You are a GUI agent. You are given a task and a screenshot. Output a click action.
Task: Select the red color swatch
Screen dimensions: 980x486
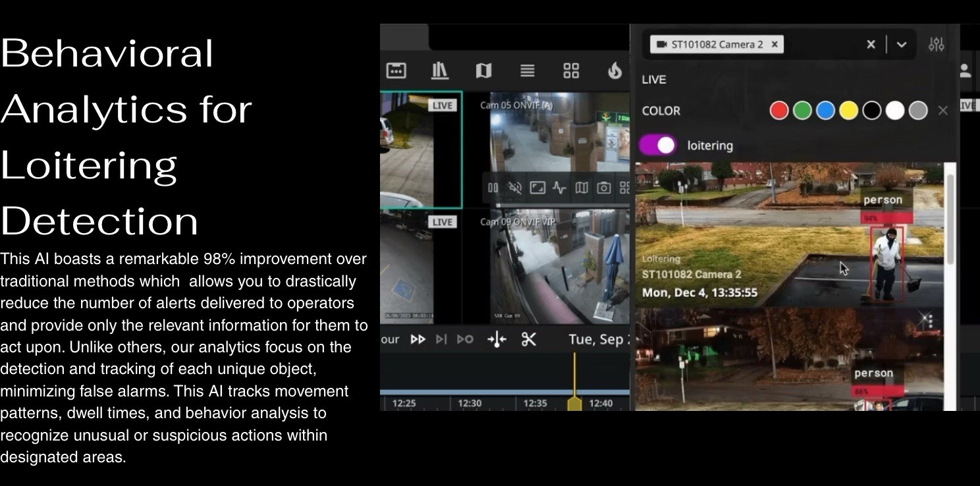click(x=779, y=111)
